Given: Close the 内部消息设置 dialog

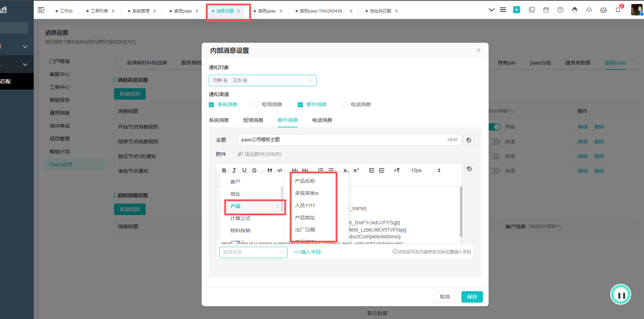Looking at the screenshot, I should click(479, 50).
